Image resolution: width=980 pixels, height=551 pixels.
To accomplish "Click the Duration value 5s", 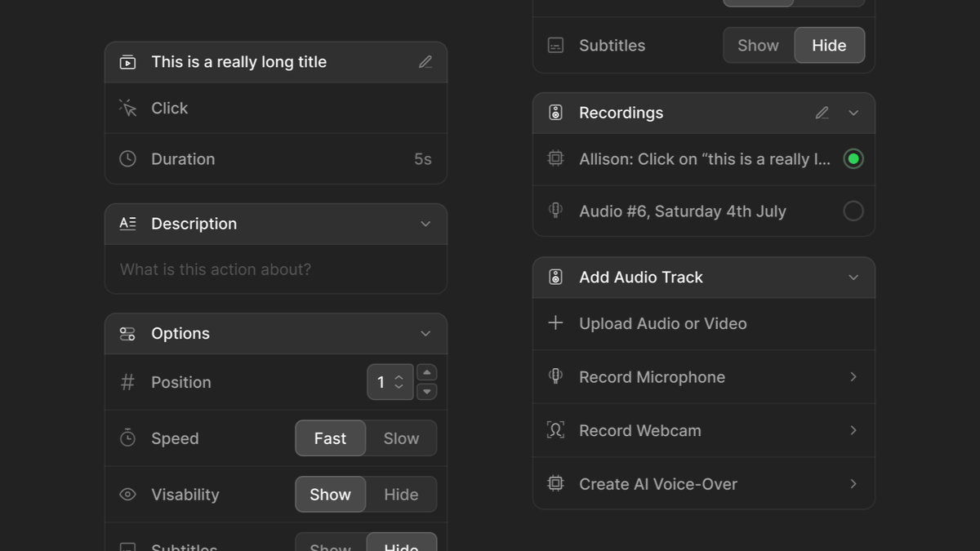I will (423, 159).
